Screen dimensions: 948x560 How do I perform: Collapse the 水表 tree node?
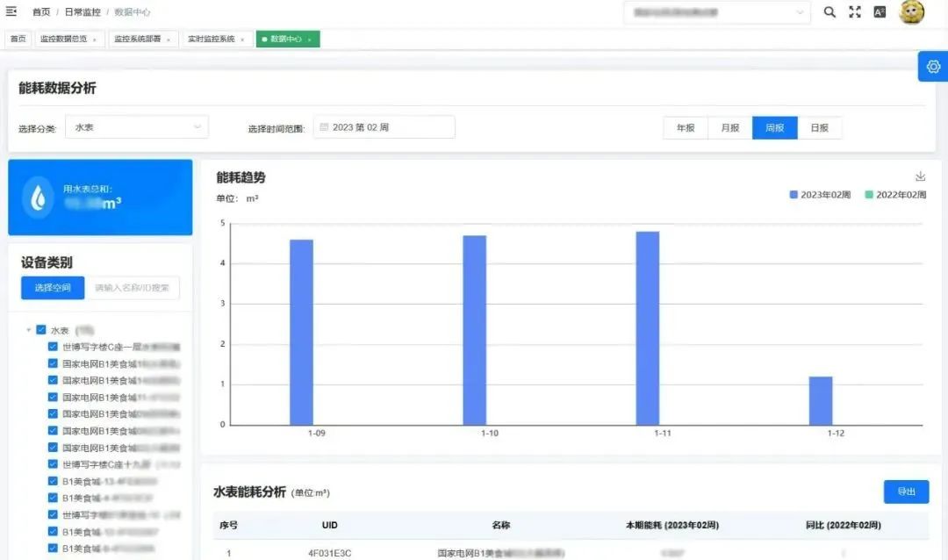pos(28,330)
